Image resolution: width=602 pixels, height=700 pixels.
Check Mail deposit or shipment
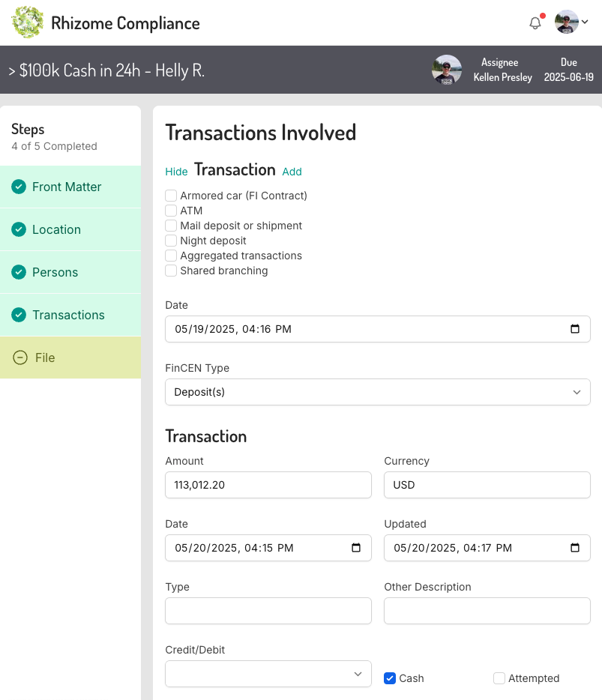coord(171,226)
